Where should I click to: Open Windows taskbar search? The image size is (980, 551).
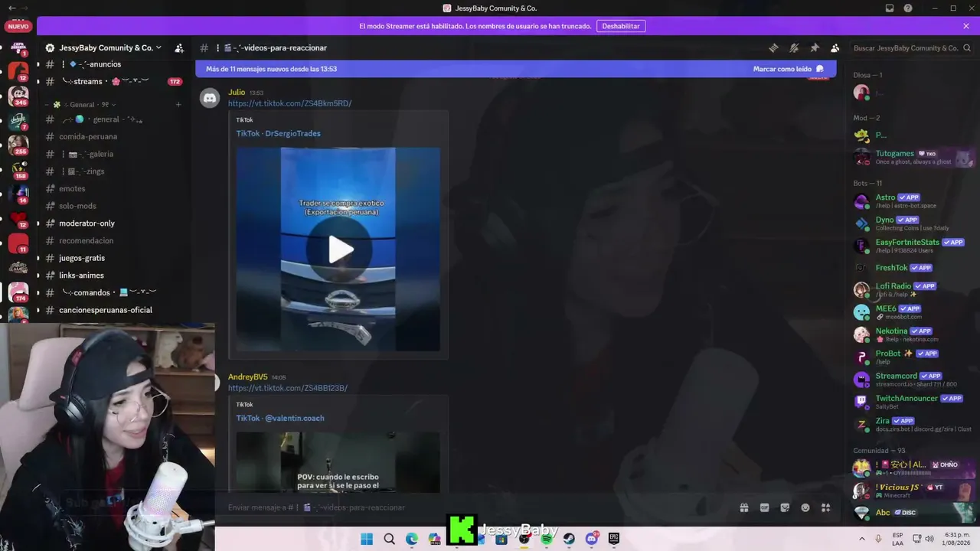click(389, 539)
